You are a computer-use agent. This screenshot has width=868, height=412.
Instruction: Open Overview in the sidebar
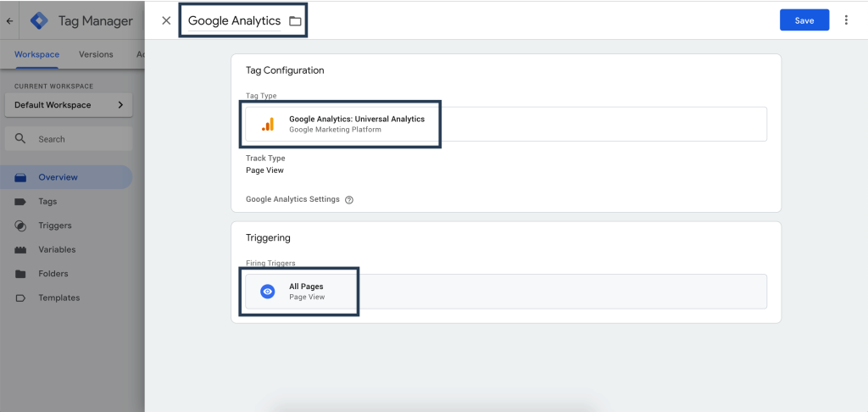pos(66,177)
